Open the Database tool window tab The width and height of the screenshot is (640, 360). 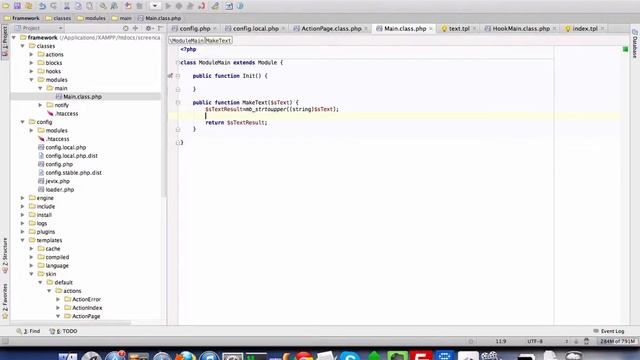point(635,44)
